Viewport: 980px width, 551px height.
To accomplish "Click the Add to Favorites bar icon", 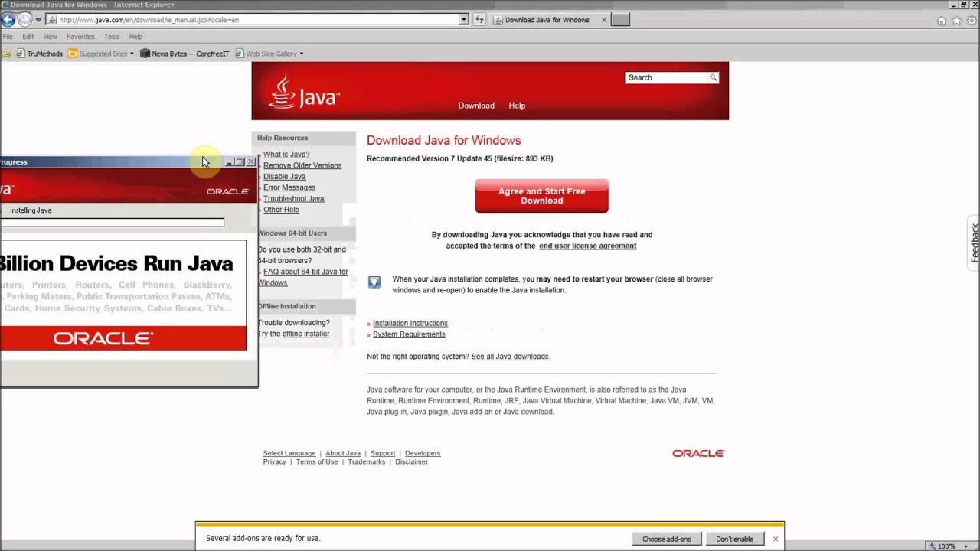I will (x=6, y=54).
